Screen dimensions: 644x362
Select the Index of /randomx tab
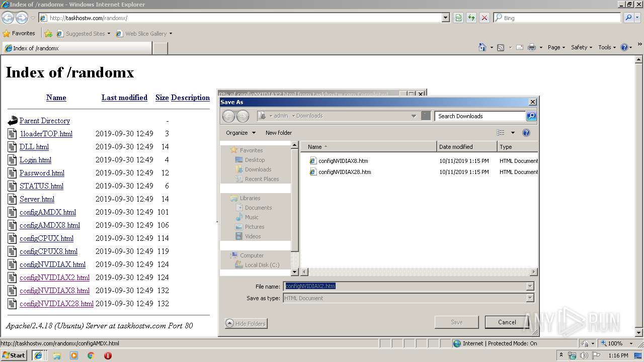(77, 48)
